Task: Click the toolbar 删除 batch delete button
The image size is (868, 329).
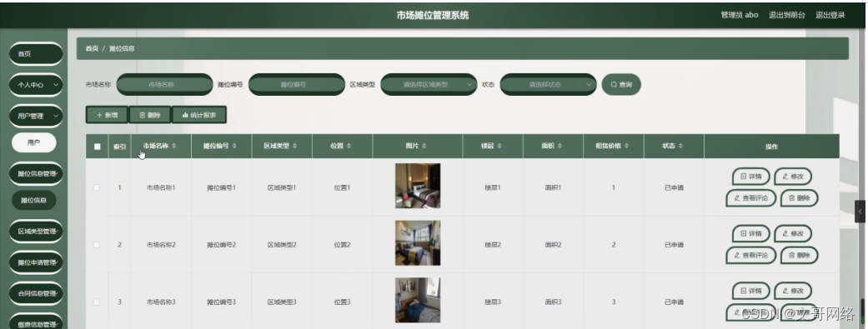Action: coord(149,115)
